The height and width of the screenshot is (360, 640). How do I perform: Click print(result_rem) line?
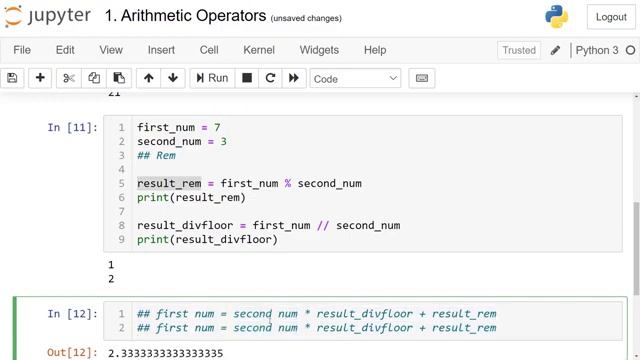pos(191,198)
